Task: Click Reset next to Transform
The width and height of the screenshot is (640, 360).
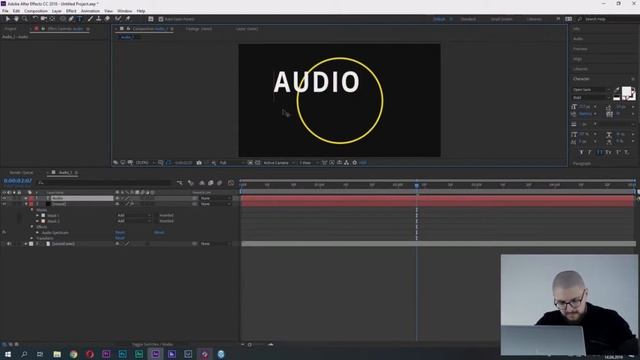Action: pos(120,238)
